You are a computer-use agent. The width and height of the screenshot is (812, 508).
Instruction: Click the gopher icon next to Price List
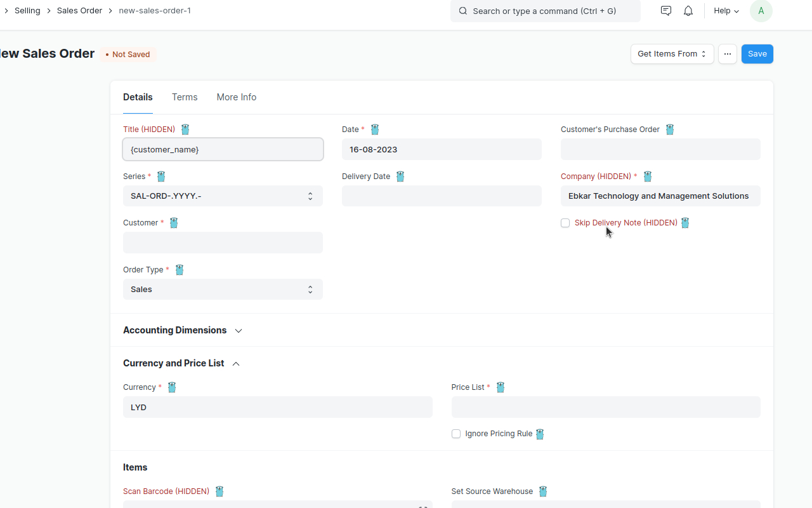pyautogui.click(x=501, y=387)
